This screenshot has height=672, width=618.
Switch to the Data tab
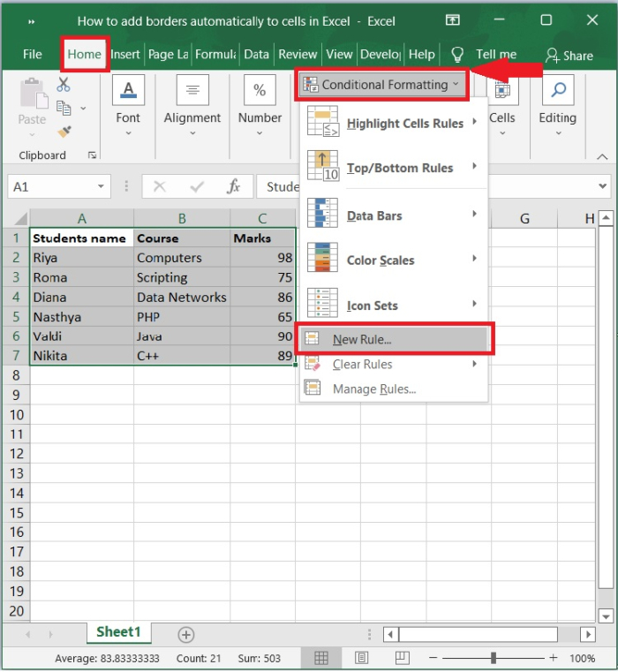coord(256,55)
